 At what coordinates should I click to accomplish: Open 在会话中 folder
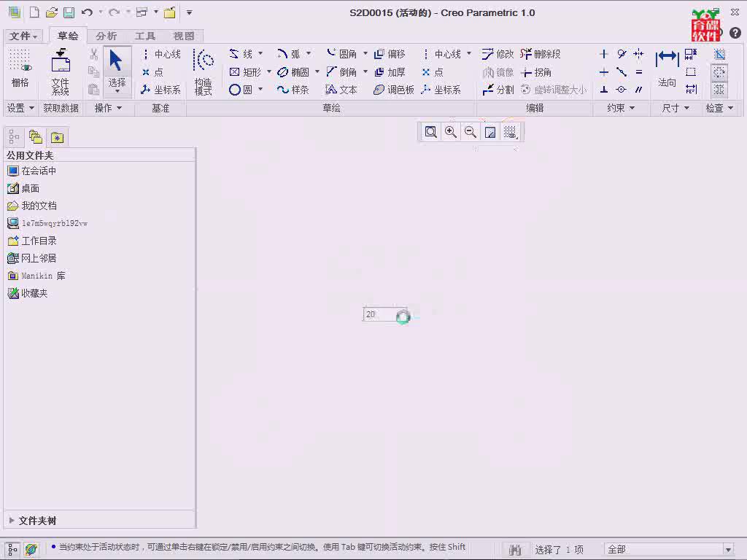point(32,171)
